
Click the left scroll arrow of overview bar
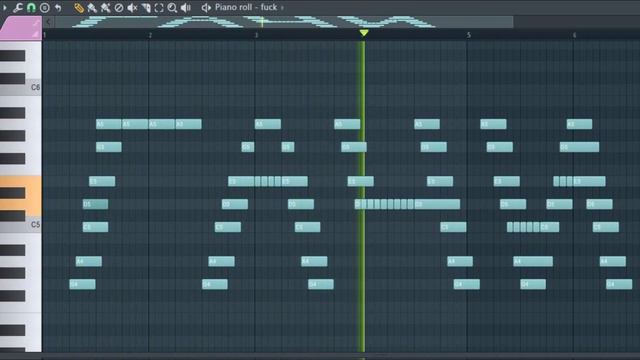point(48,22)
